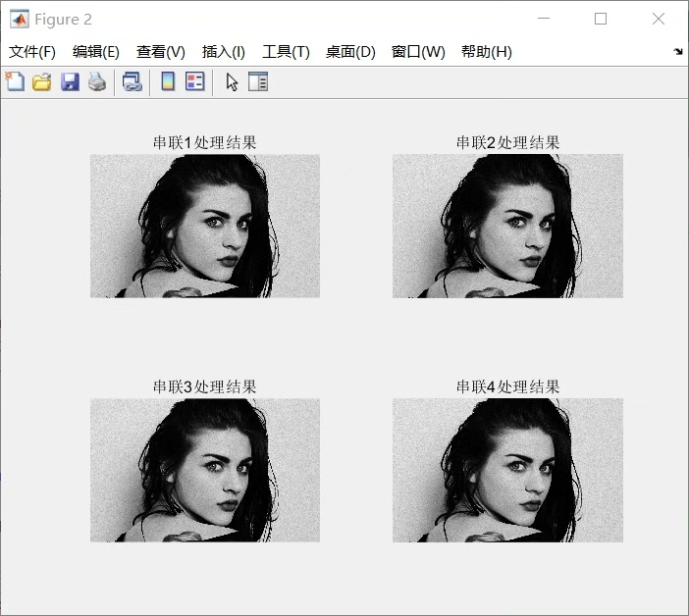
Task: Open the 编辑(E) menu
Action: [x=96, y=52]
